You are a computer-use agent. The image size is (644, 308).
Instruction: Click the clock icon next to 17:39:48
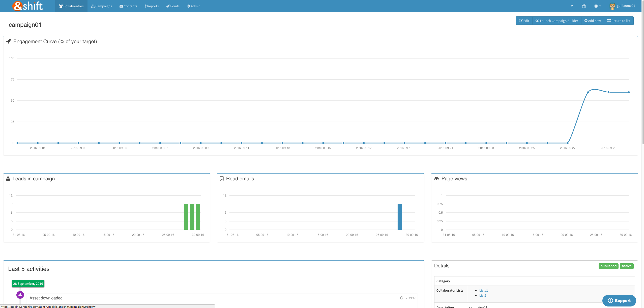401,298
